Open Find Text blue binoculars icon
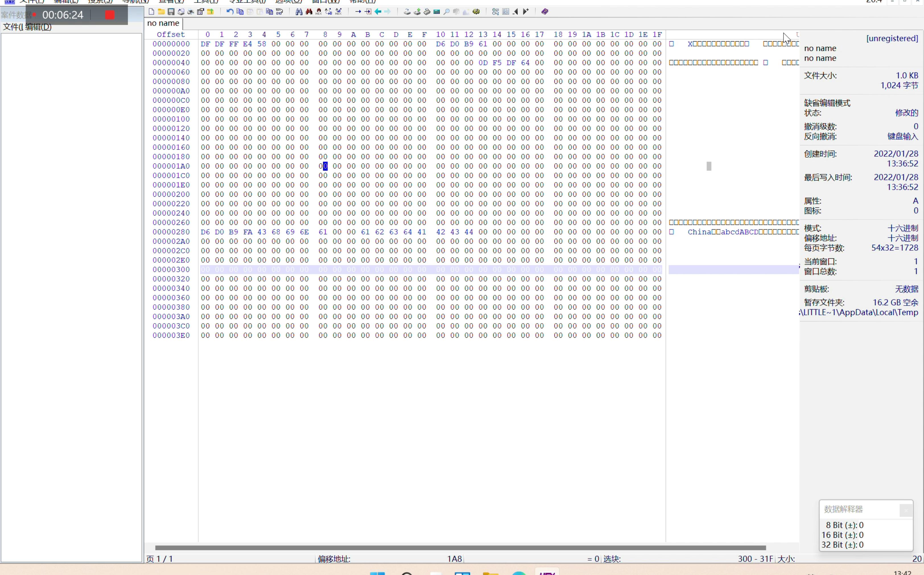The image size is (924, 575). 299,12
